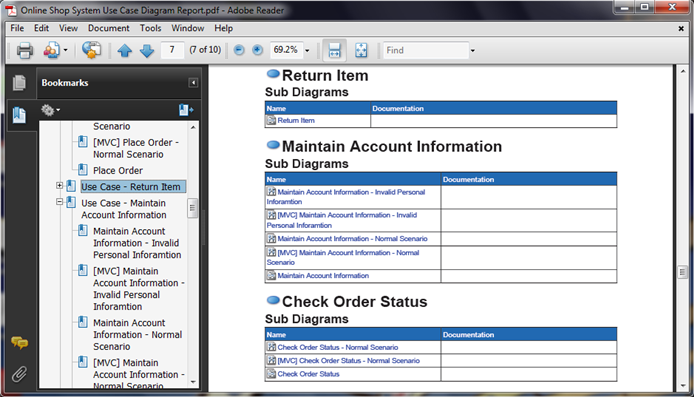Open Maintain Account Information - Normal Scenario link
Screen dimensions: 694x397
[x=352, y=239]
